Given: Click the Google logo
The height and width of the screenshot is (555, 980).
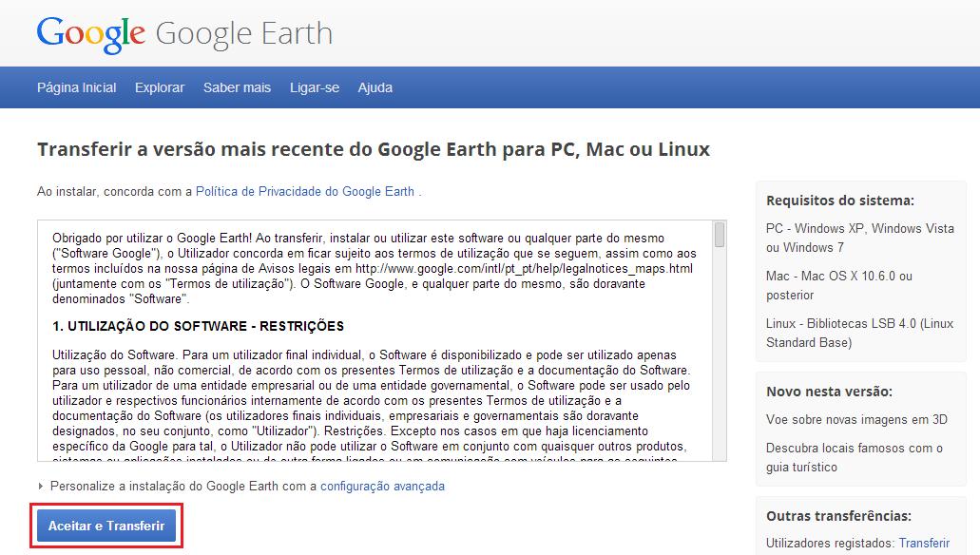Looking at the screenshot, I should pyautogui.click(x=90, y=33).
